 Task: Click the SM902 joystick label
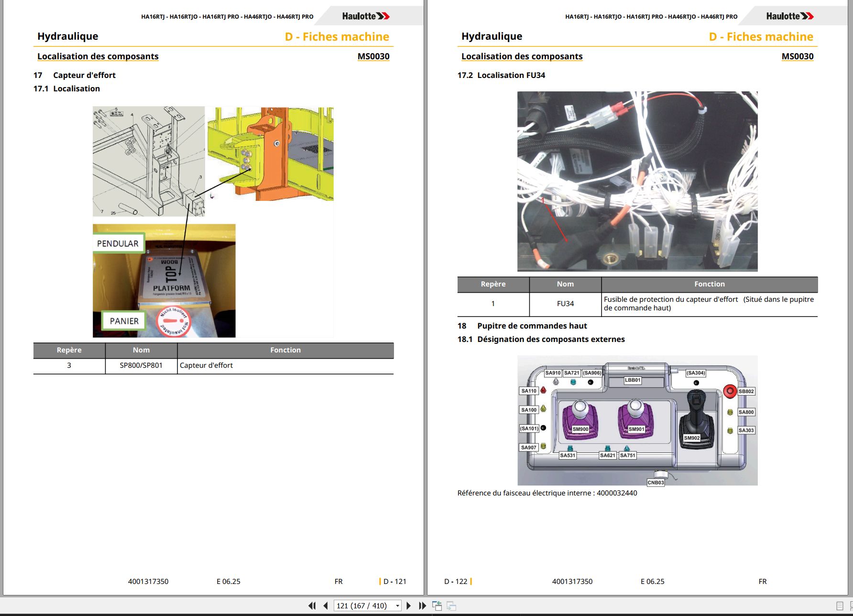click(x=691, y=438)
